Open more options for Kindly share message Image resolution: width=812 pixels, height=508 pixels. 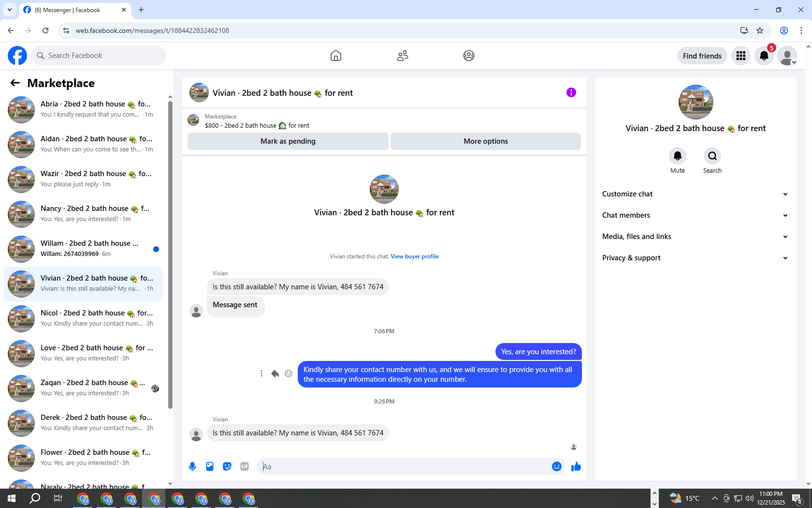tap(261, 374)
